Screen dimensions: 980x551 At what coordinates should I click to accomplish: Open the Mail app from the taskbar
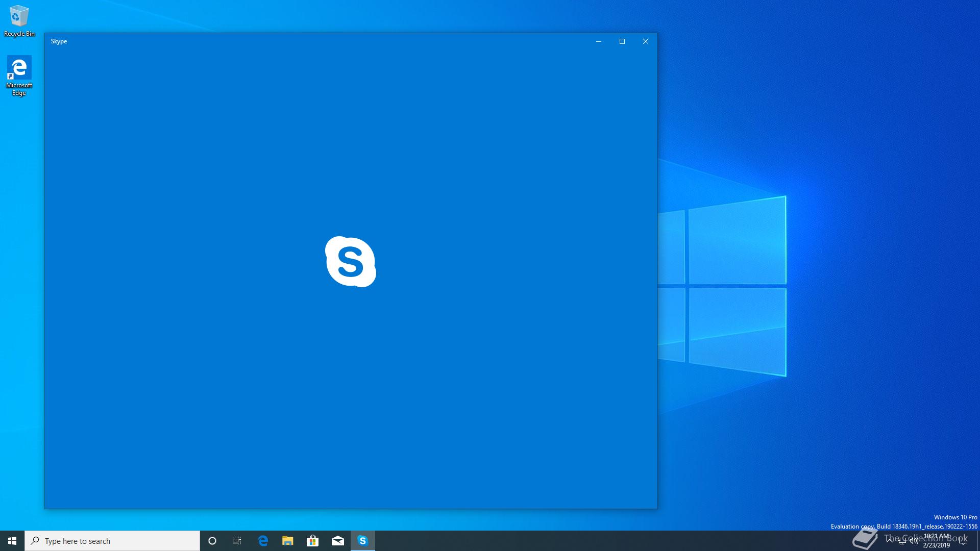pyautogui.click(x=338, y=541)
